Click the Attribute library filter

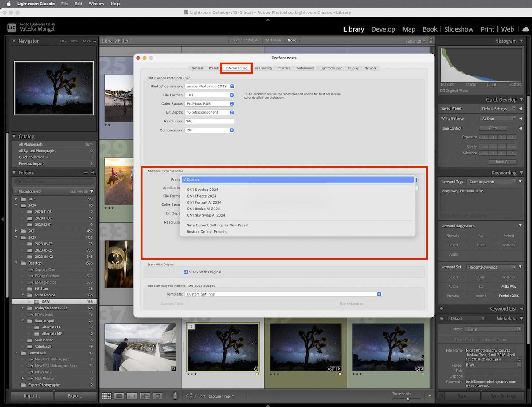(252, 40)
